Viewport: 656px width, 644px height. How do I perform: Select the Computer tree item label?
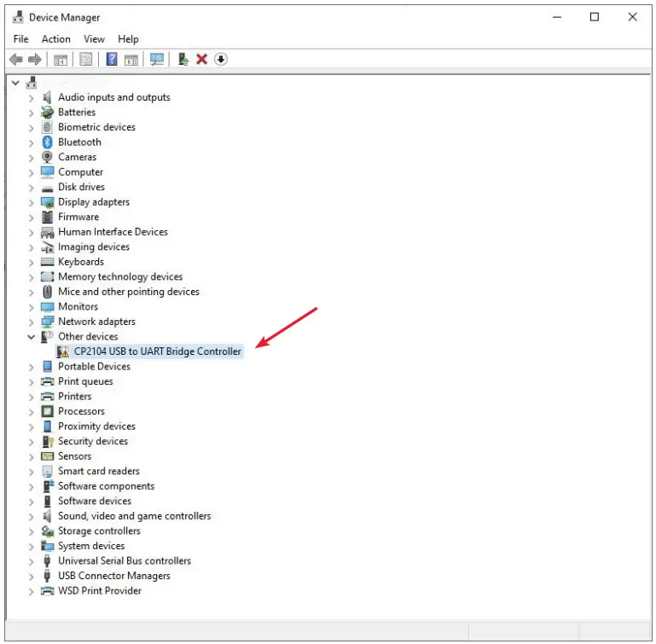pyautogui.click(x=80, y=172)
